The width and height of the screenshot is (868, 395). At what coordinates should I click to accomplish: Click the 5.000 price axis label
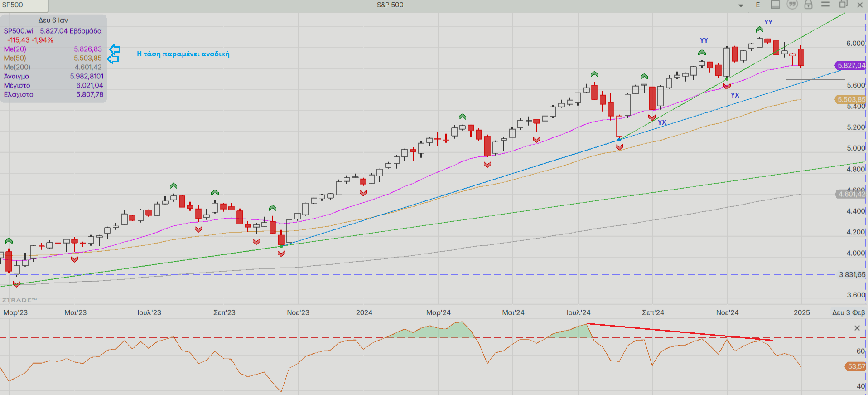[x=855, y=148]
